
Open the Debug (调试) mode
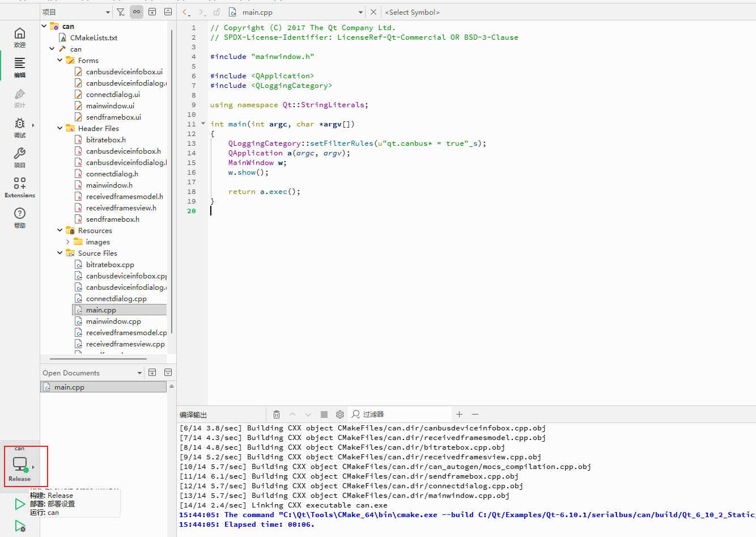point(19,128)
